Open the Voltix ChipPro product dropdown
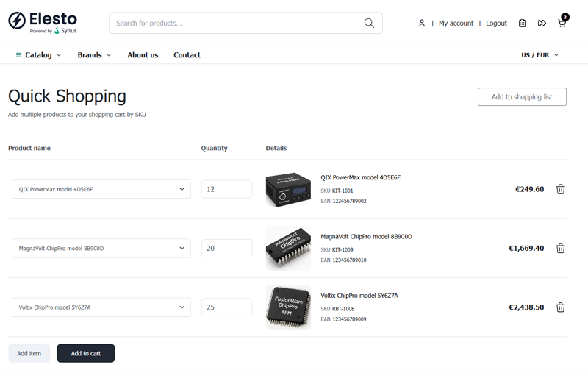This screenshot has height=370, width=588. tap(101, 307)
